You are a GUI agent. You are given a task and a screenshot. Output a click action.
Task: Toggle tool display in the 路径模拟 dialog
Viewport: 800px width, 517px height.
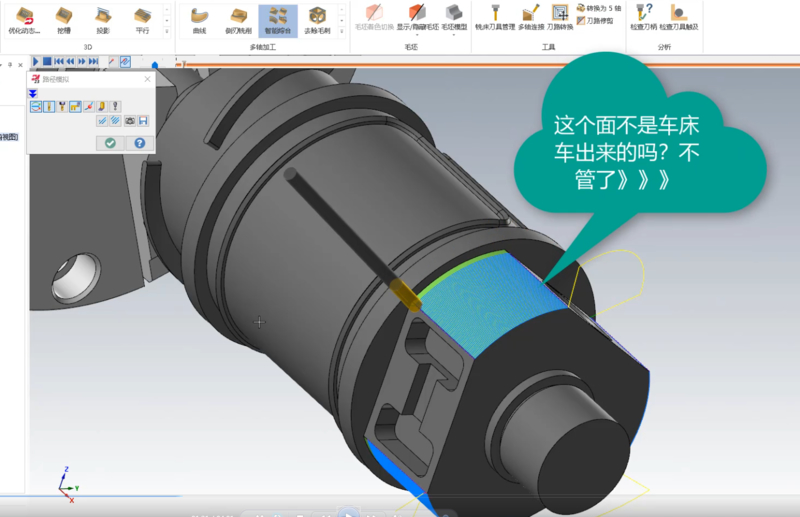[48, 107]
